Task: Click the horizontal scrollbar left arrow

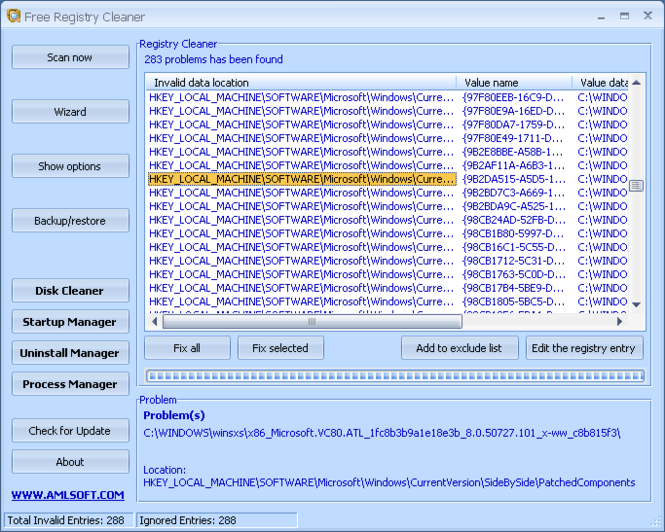Action: click(x=154, y=322)
